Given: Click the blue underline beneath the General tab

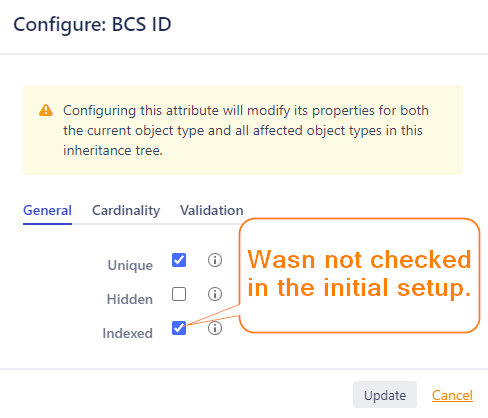Looking at the screenshot, I should tap(47, 224).
